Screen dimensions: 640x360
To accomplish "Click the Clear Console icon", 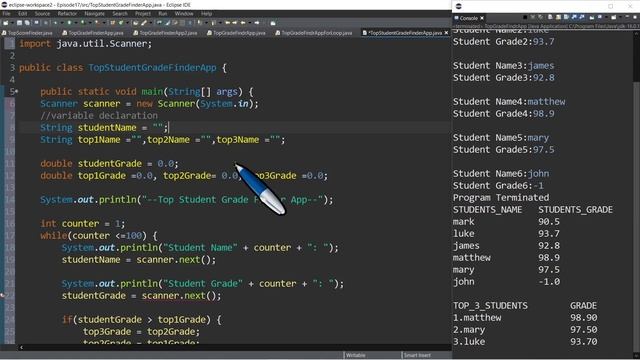I will 550,18.
